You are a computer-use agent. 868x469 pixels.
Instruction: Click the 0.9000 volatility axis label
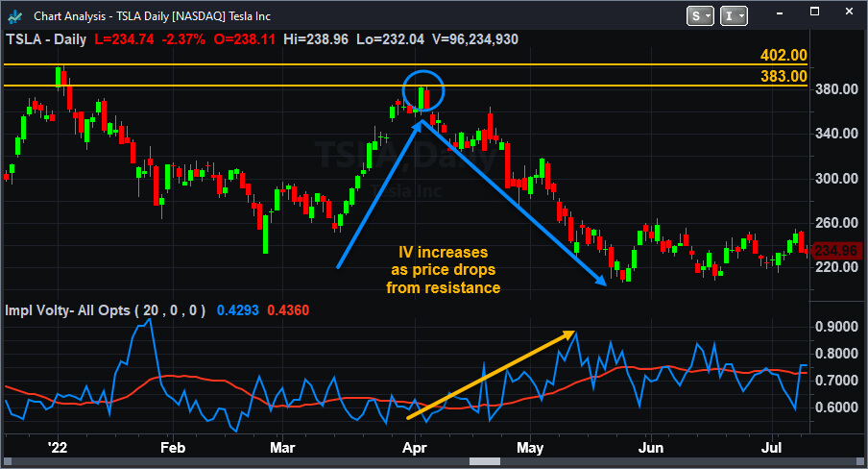click(x=836, y=327)
